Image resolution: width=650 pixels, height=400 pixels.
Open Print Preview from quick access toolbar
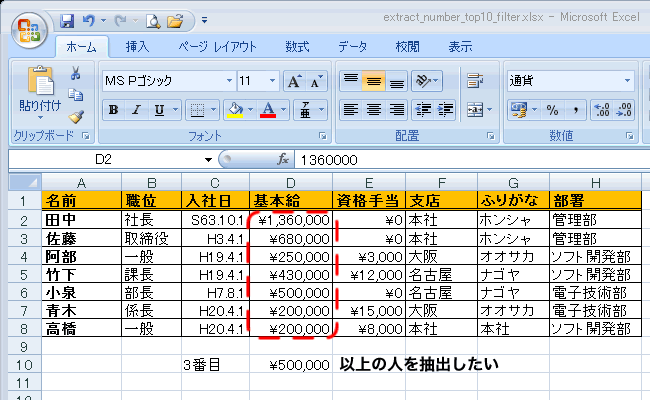(153, 21)
